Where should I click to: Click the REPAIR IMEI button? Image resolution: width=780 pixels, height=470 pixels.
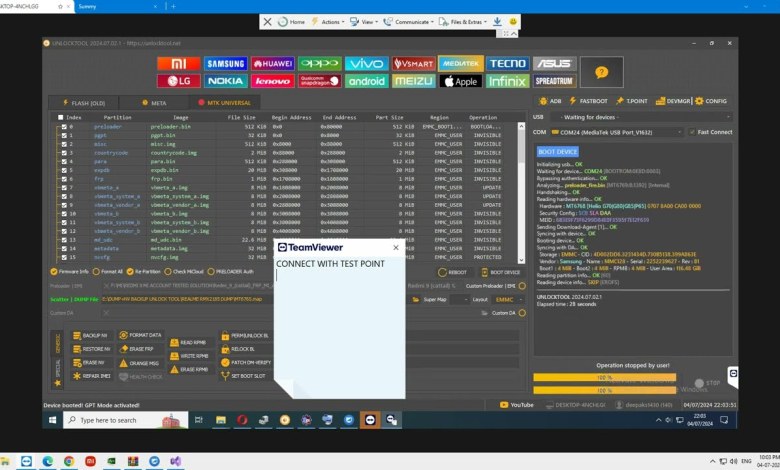coord(93,376)
